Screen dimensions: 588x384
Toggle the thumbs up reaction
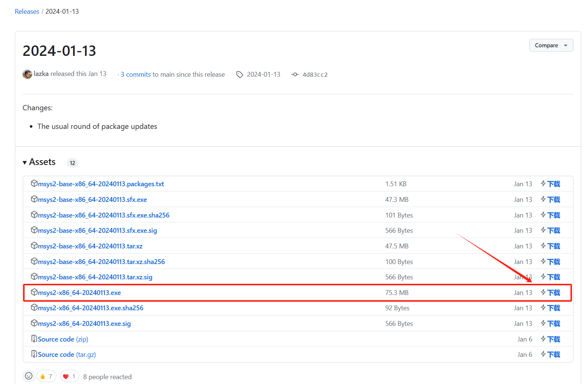click(x=46, y=376)
